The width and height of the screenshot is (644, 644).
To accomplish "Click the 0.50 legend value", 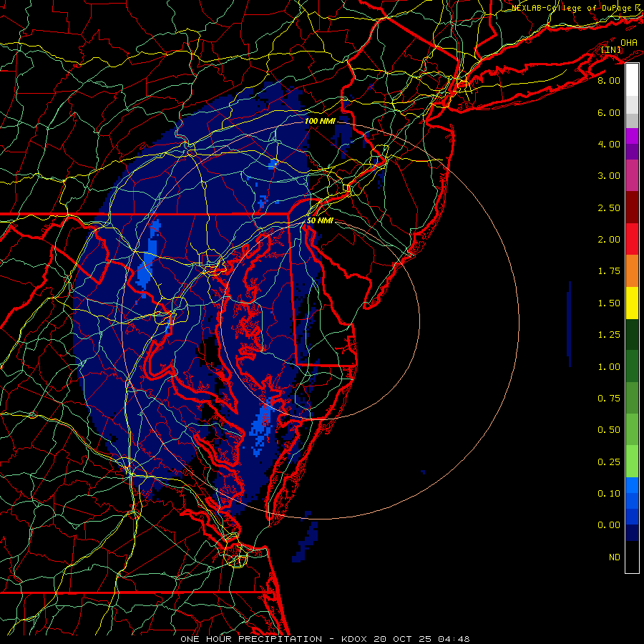I will click(x=609, y=430).
